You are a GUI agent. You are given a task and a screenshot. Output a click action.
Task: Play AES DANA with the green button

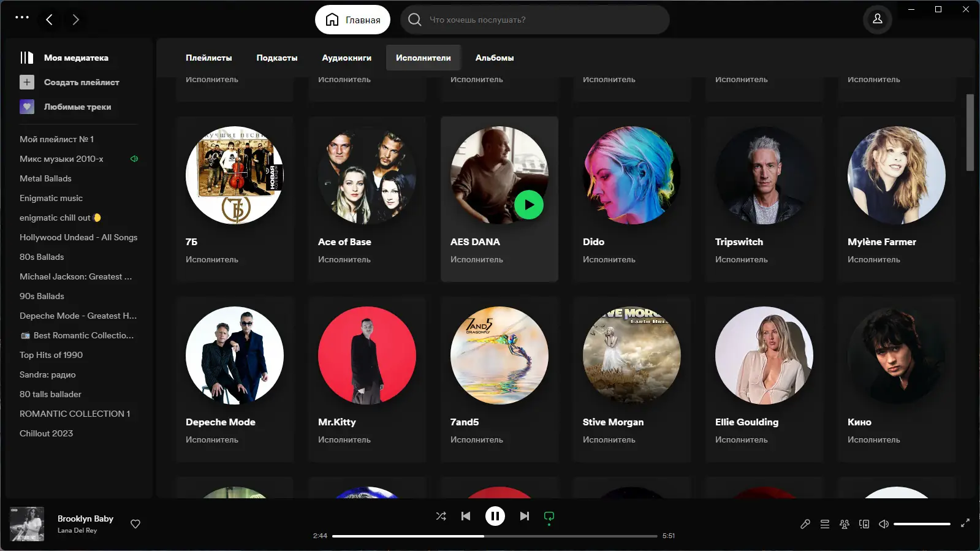(x=529, y=205)
